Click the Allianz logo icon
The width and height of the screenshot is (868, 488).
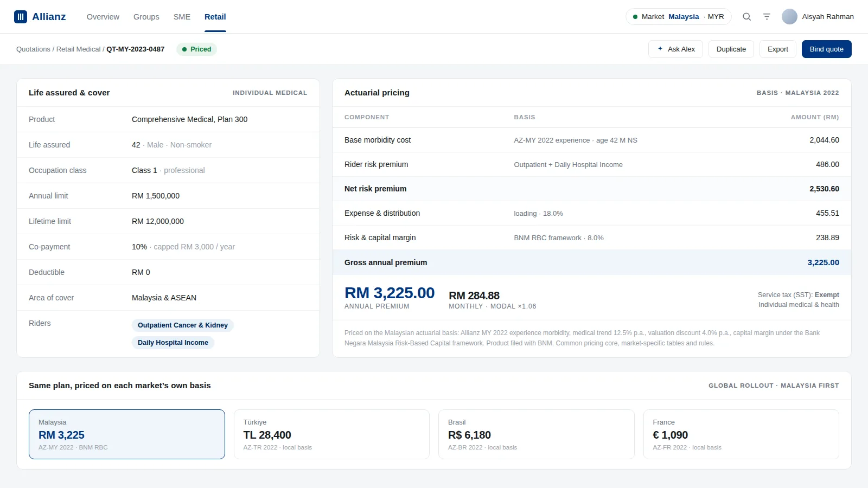(21, 17)
